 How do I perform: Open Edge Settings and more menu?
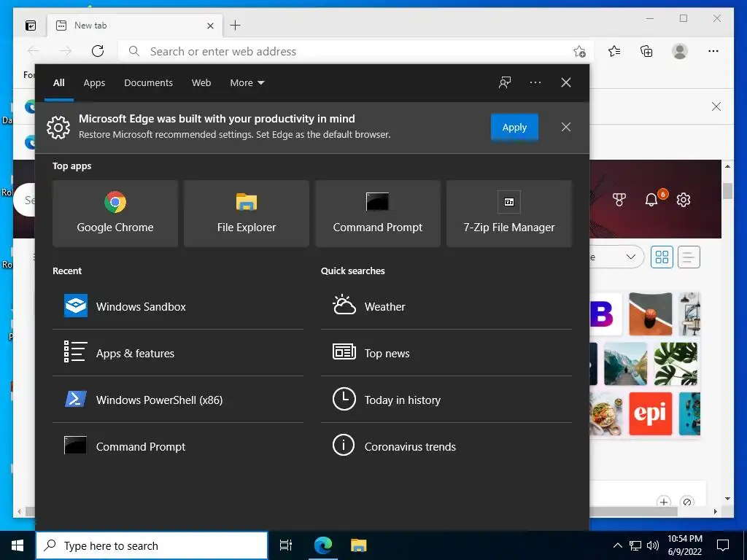point(713,51)
